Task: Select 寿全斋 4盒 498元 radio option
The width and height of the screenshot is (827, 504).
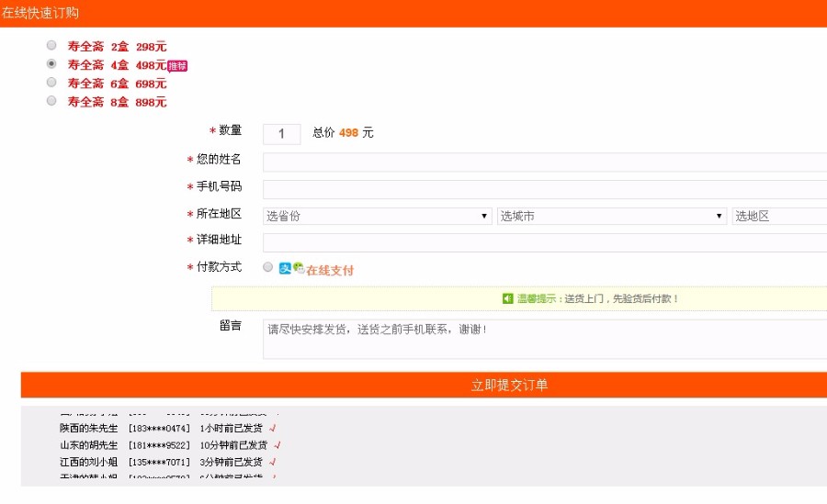Action: point(51,63)
